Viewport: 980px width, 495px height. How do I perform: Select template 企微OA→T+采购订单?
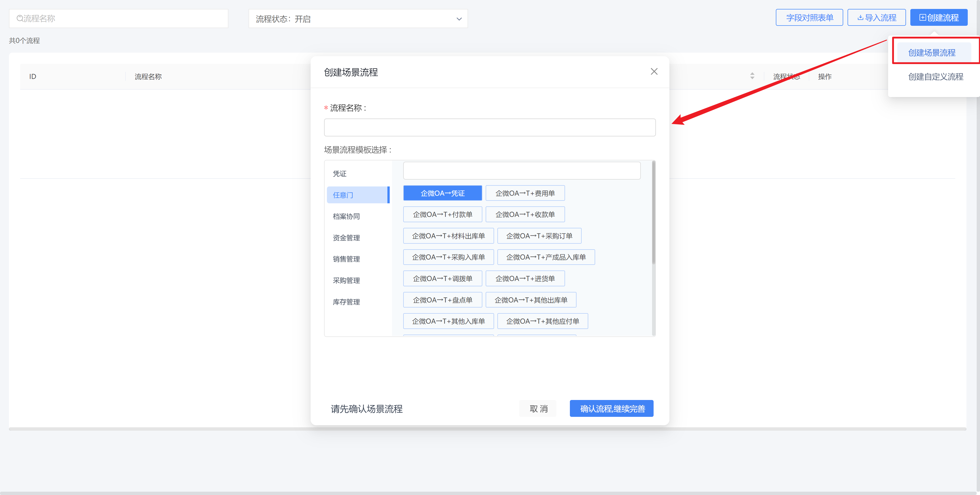(x=539, y=236)
